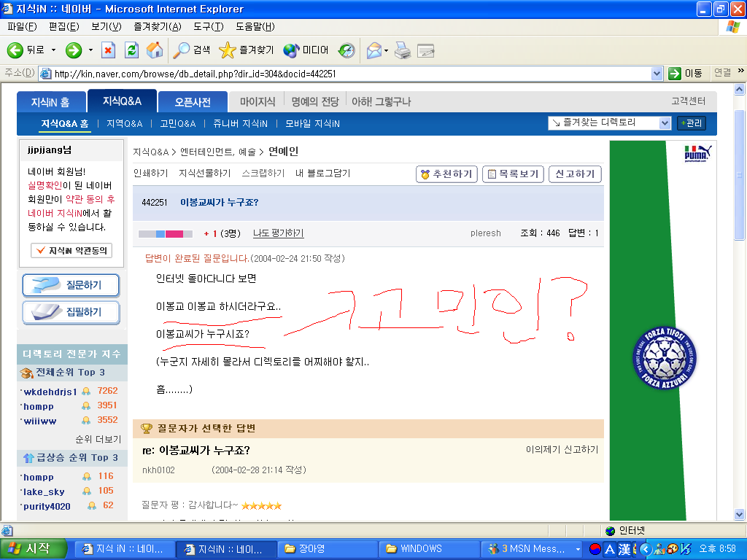Open the 편집(E) menu
The width and height of the screenshot is (747, 560).
[x=64, y=27]
